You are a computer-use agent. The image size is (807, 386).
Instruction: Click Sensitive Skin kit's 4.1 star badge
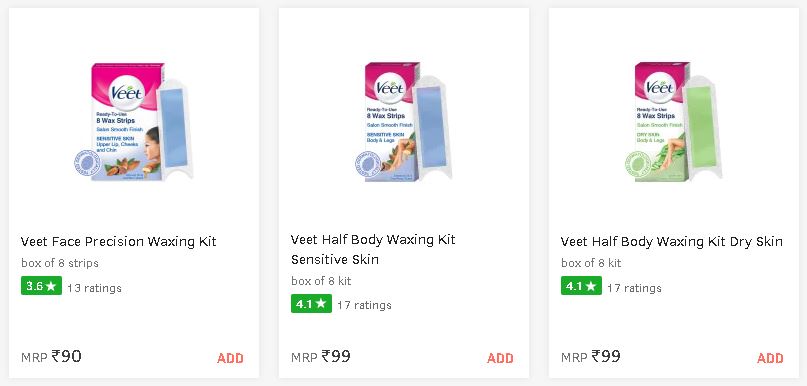click(x=311, y=304)
